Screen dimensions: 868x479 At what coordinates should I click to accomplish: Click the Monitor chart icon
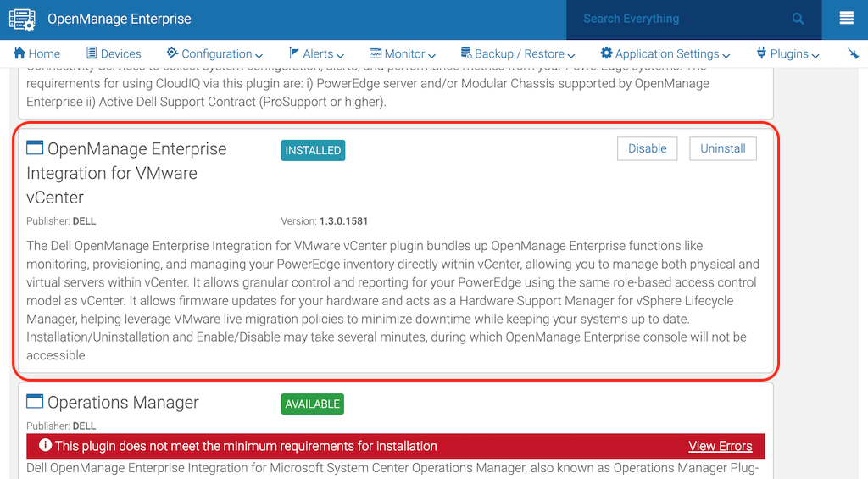click(x=376, y=53)
